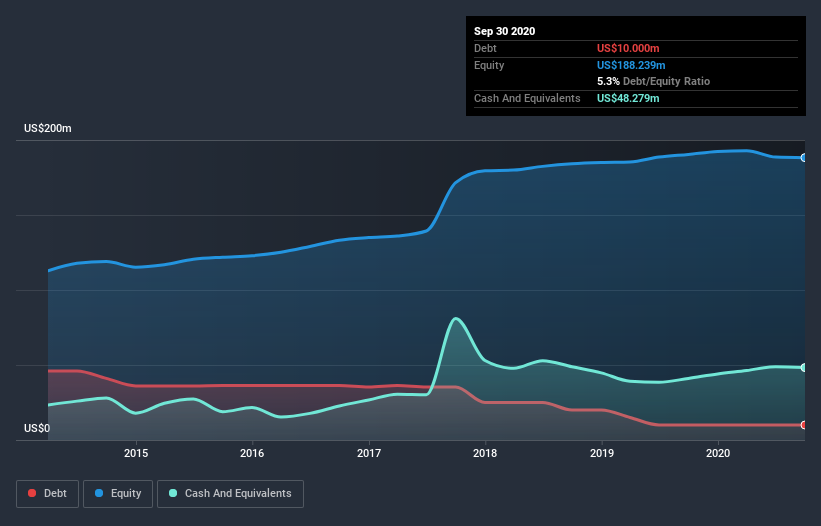This screenshot has width=821, height=526.
Task: Click the 5.3% Debt/Equity Ratio text
Action: 653,82
